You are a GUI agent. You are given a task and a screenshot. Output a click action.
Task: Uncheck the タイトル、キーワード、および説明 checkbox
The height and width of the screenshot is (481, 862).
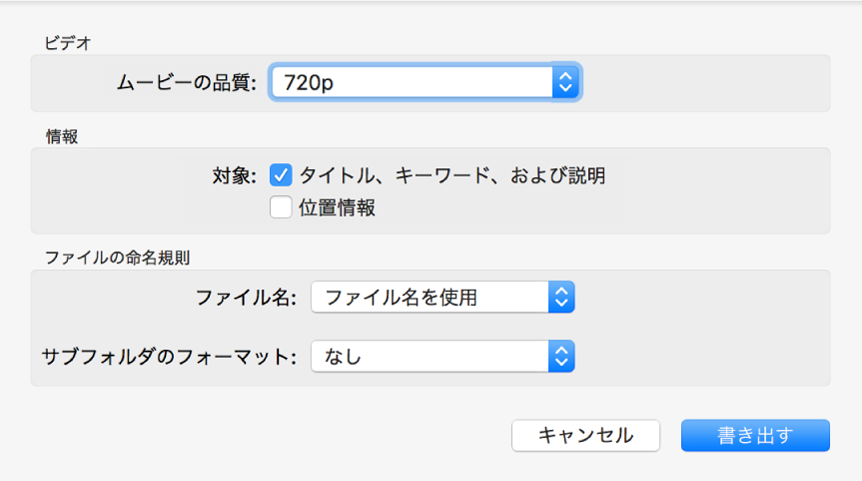281,177
